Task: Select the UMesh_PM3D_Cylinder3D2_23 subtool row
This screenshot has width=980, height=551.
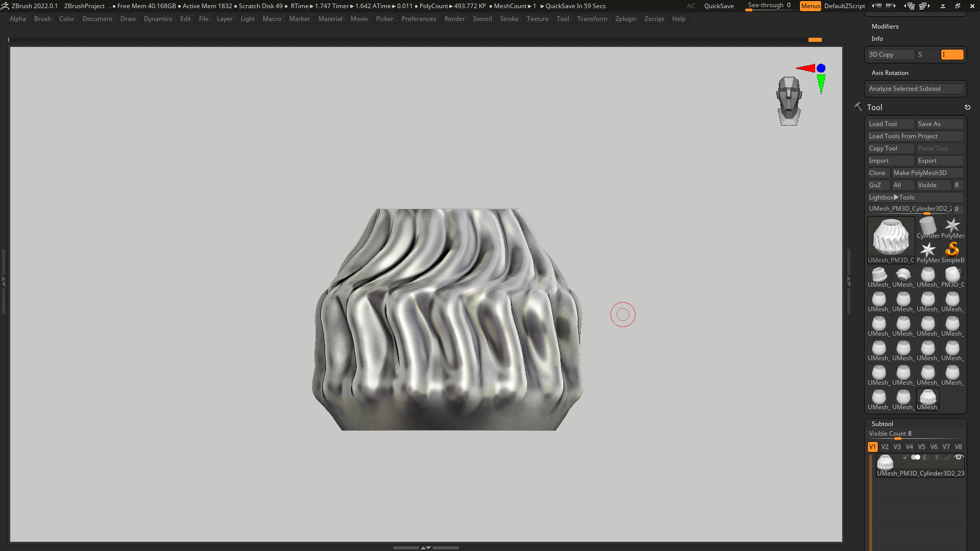Action: [920, 466]
